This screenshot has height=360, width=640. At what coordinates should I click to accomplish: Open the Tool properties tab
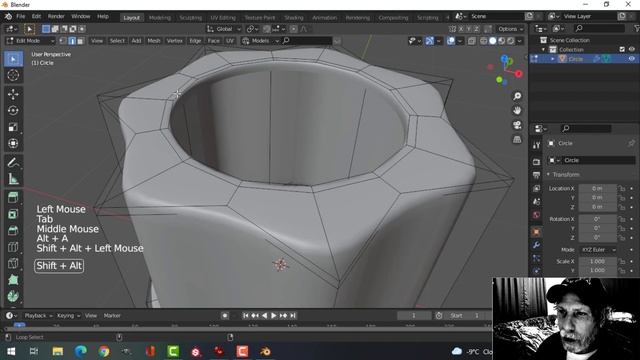pyautogui.click(x=536, y=145)
